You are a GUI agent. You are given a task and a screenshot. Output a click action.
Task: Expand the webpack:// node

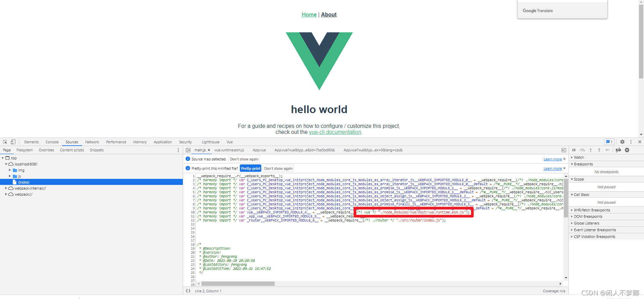click(6, 194)
